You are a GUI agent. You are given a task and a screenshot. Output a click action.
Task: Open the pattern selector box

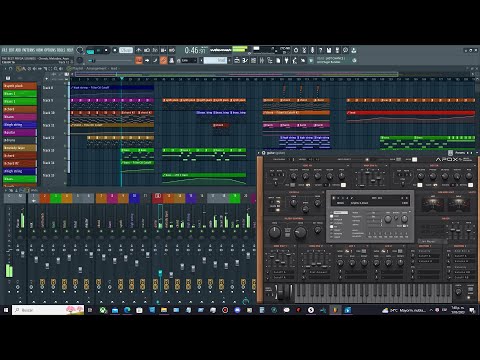click(x=215, y=60)
